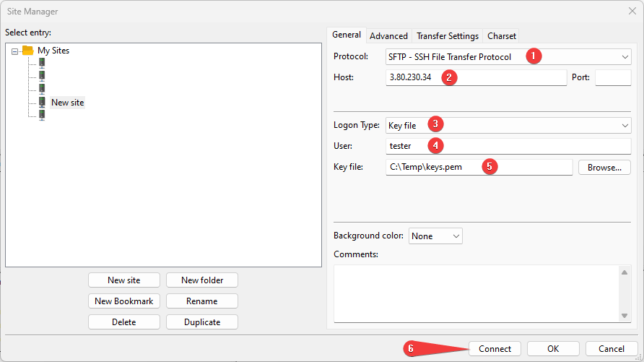Image resolution: width=644 pixels, height=362 pixels.
Task: Select the first unnamed server entry under My Sites
Action: (x=42, y=64)
